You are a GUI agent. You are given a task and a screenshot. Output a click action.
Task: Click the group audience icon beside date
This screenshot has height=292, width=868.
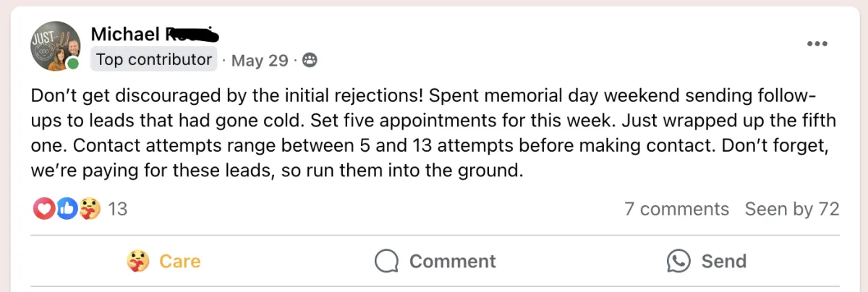coord(309,61)
